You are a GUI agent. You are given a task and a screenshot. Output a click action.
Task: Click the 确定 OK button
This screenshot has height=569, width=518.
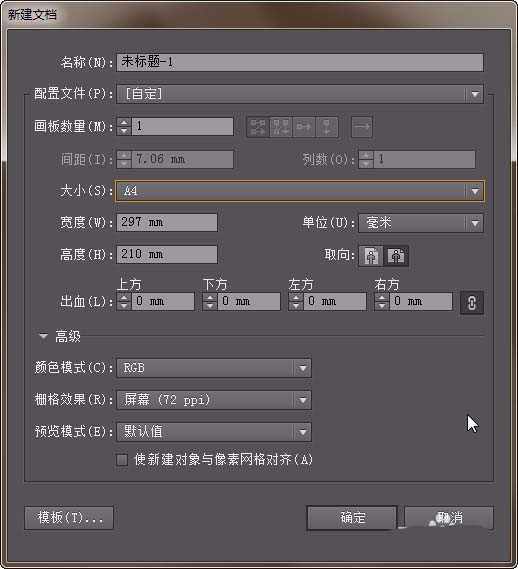[352, 518]
